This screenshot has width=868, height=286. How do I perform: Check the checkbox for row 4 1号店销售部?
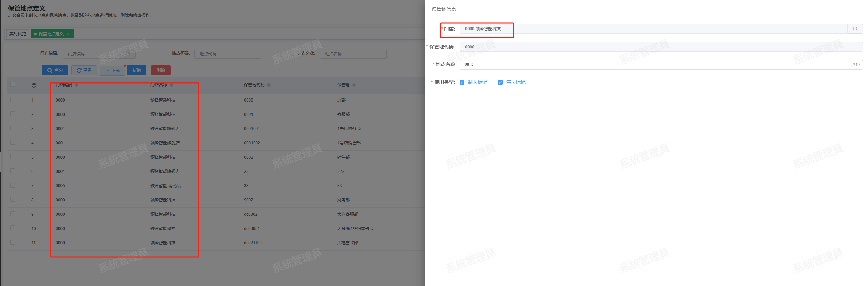[x=13, y=142]
